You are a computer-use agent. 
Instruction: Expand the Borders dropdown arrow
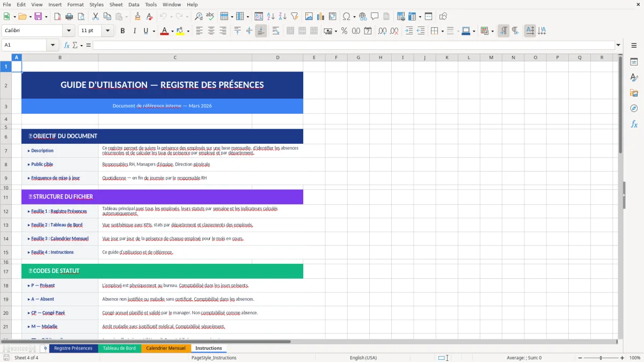click(442, 31)
